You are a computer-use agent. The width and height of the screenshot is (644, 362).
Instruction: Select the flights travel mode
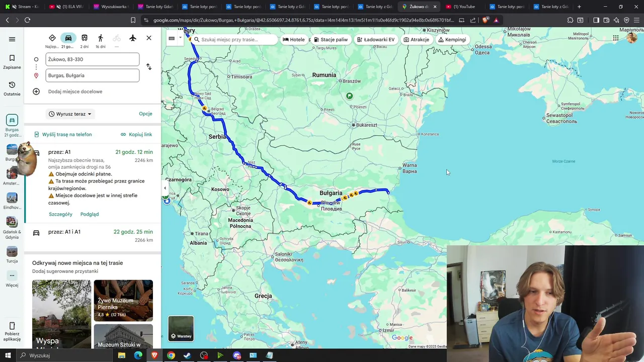[x=133, y=38]
